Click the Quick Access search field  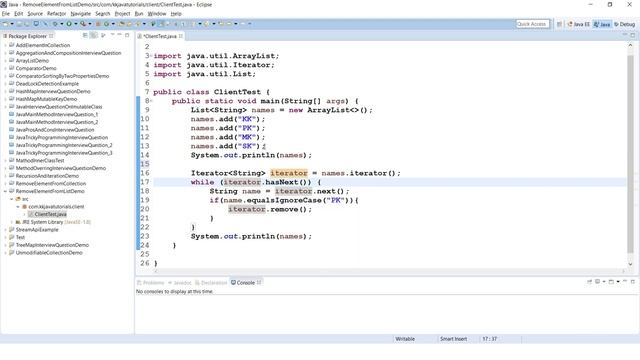532,24
